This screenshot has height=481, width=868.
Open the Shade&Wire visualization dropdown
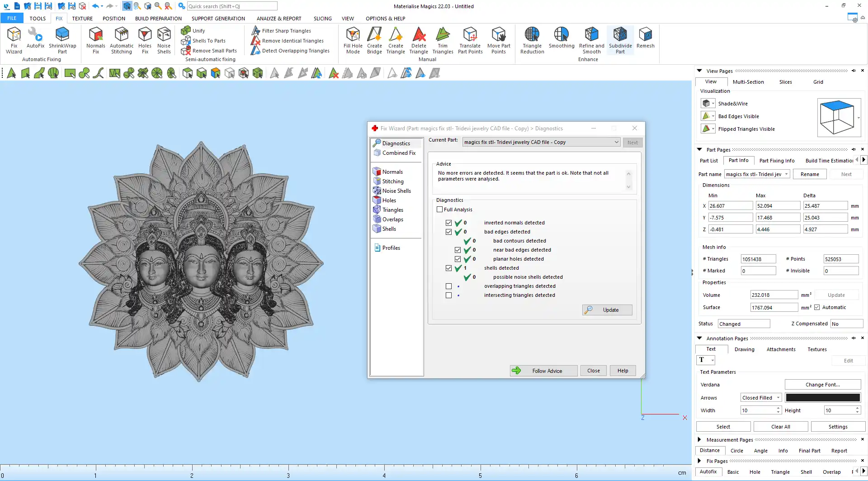pyautogui.click(x=713, y=104)
